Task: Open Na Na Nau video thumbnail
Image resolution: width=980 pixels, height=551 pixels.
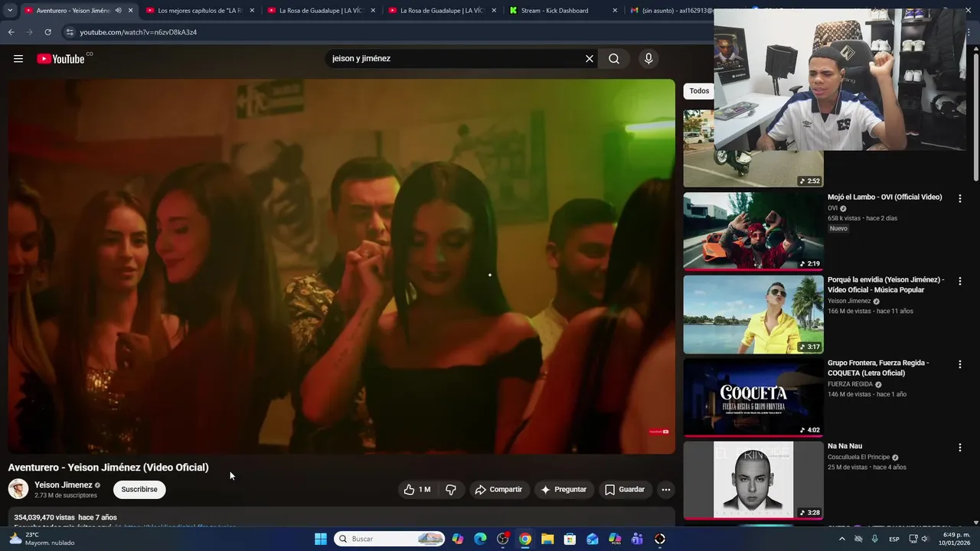Action: [753, 480]
